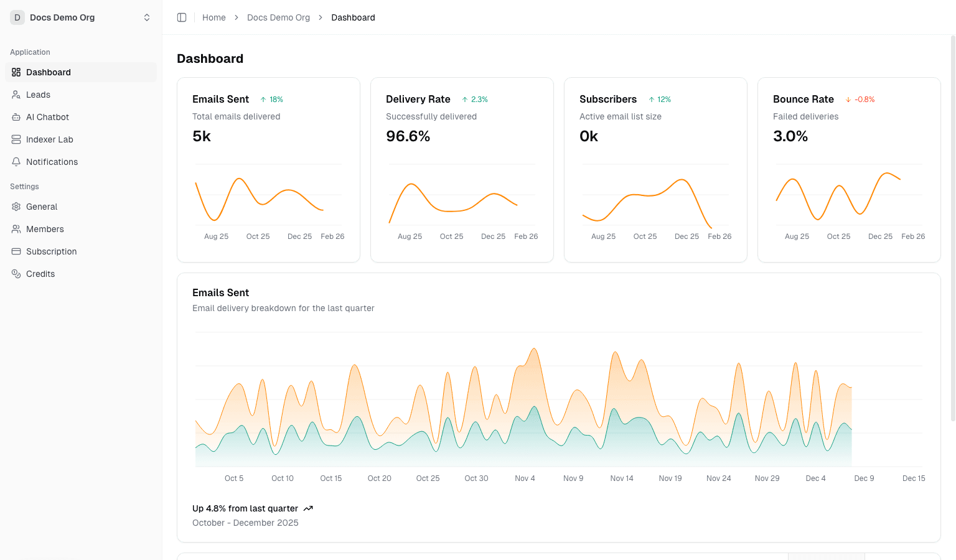956x560 pixels.
Task: Click the Subscription card icon
Action: 16,251
